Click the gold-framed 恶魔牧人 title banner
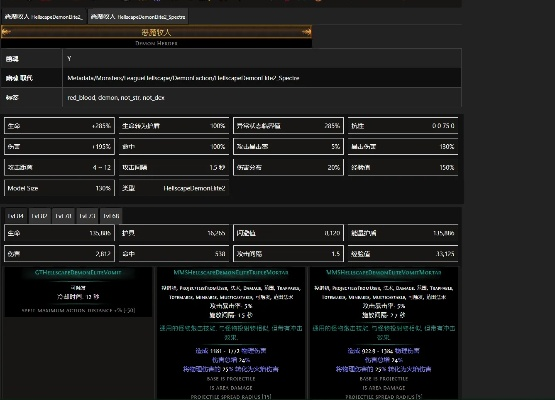This screenshot has height=400, width=555. coord(156,32)
